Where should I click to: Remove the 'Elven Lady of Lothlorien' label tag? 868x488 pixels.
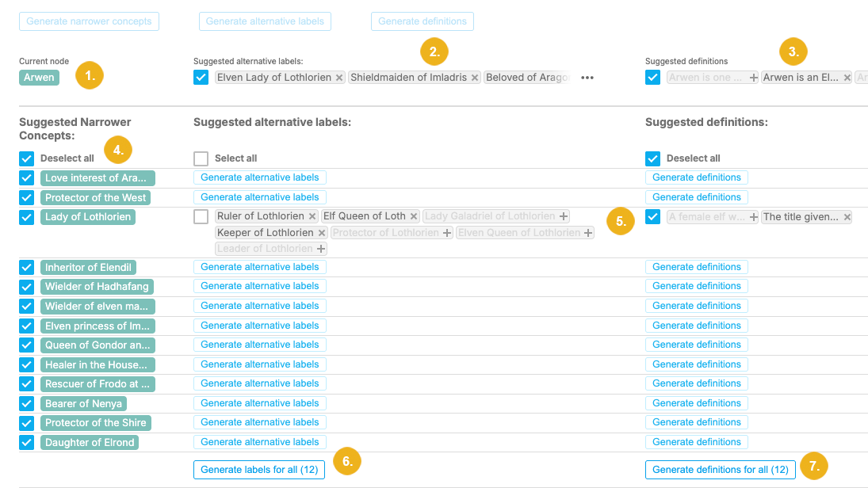tap(339, 78)
